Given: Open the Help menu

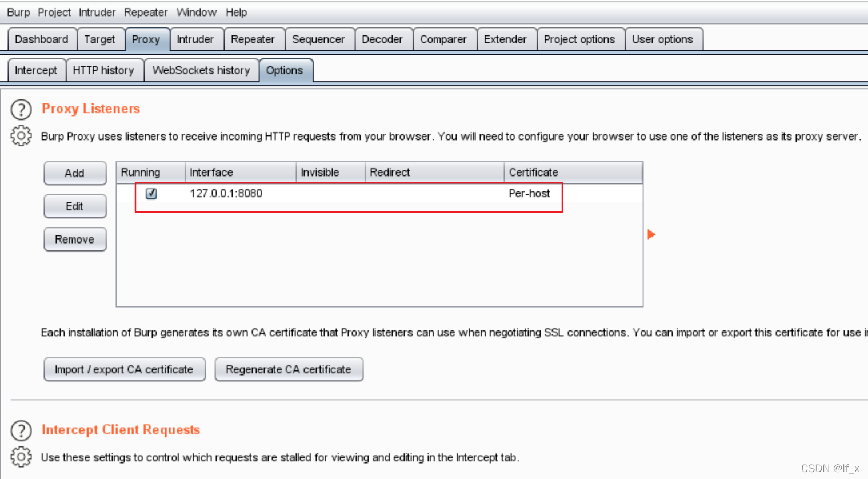Looking at the screenshot, I should (x=236, y=12).
